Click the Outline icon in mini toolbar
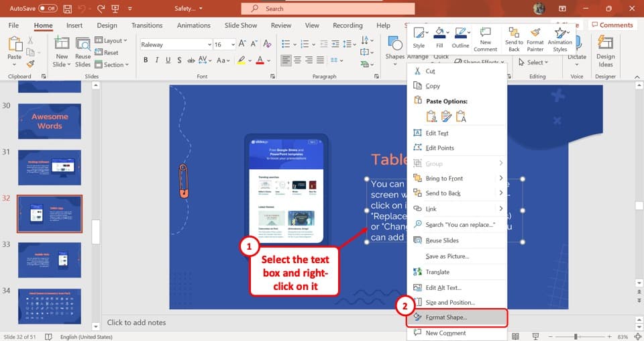Viewport: 644px width, 341px height. click(x=460, y=38)
